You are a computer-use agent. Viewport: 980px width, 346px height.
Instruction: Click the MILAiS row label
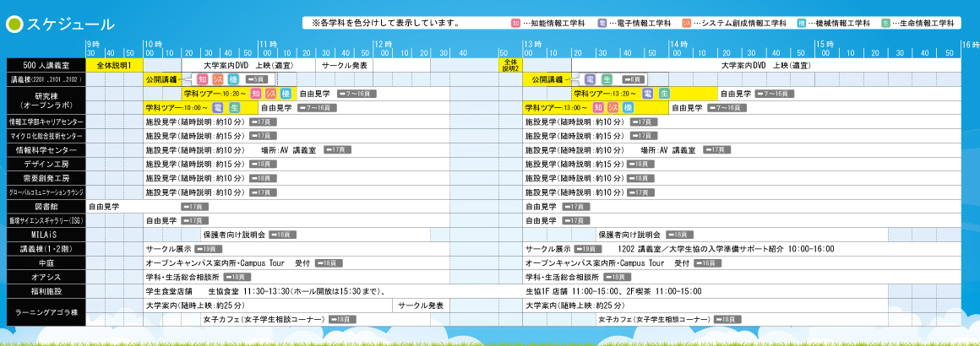tap(45, 235)
